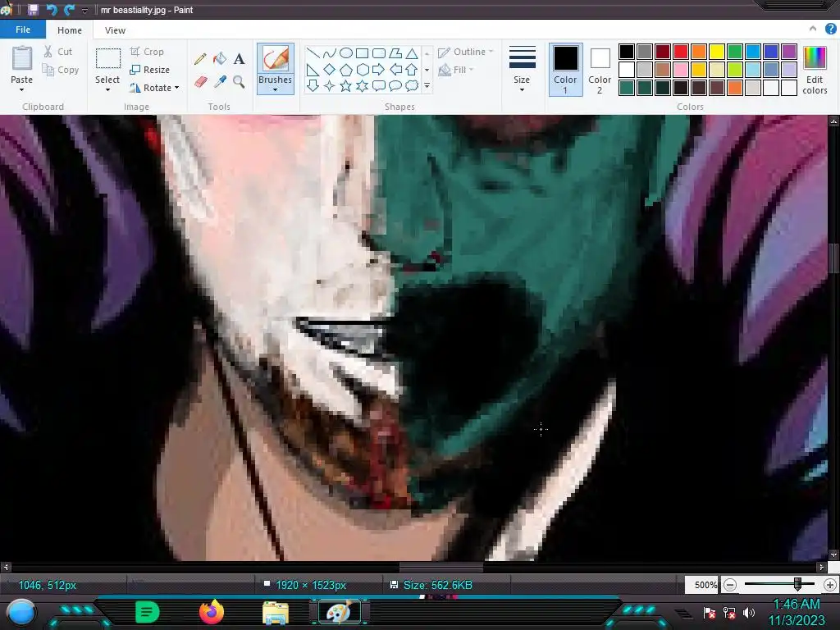Expand the Shapes gallery with the More arrow
Image resolution: width=840 pixels, height=630 pixels.
[x=427, y=85]
